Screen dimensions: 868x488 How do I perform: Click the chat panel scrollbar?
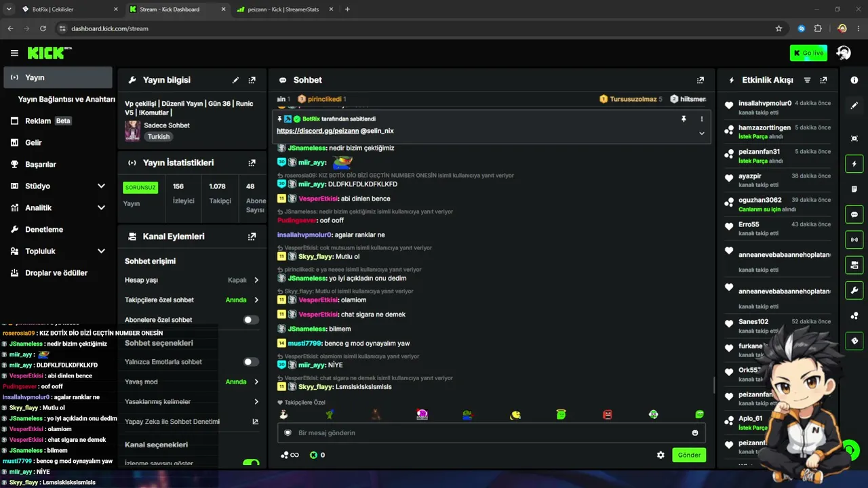(713, 385)
